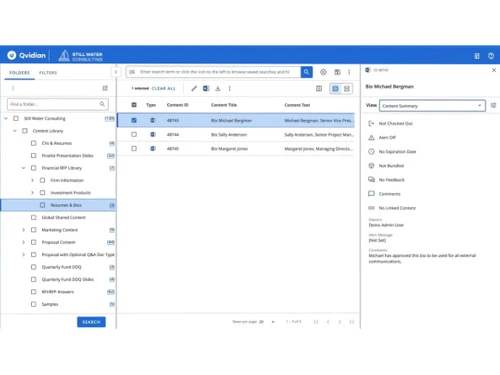Click the document icon in blue header

(477, 56)
